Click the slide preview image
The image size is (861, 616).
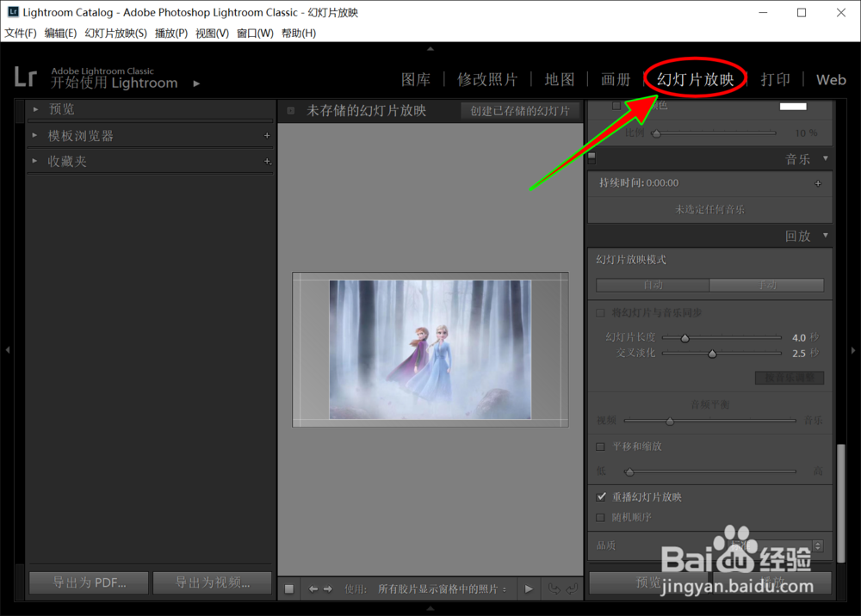pos(430,349)
